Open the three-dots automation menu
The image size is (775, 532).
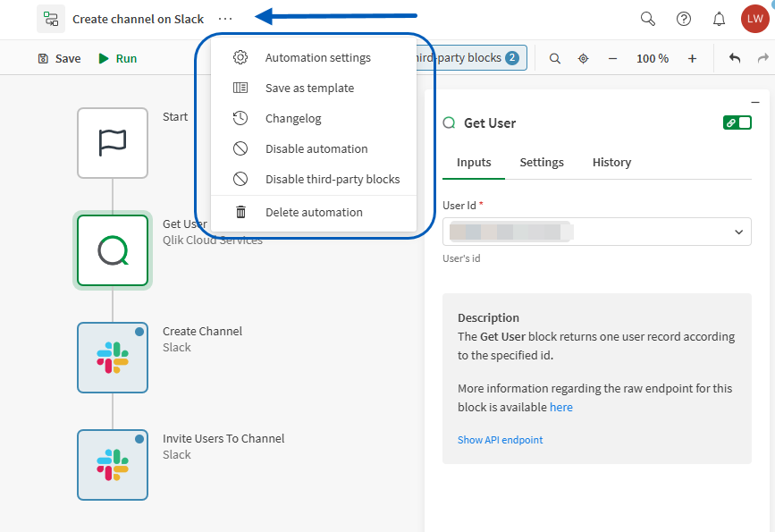click(x=226, y=19)
